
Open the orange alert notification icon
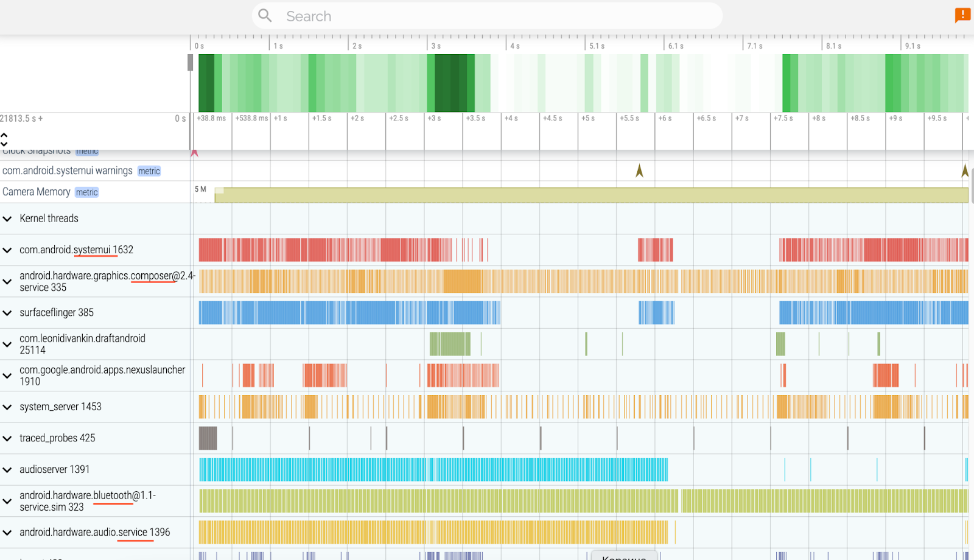point(962,15)
